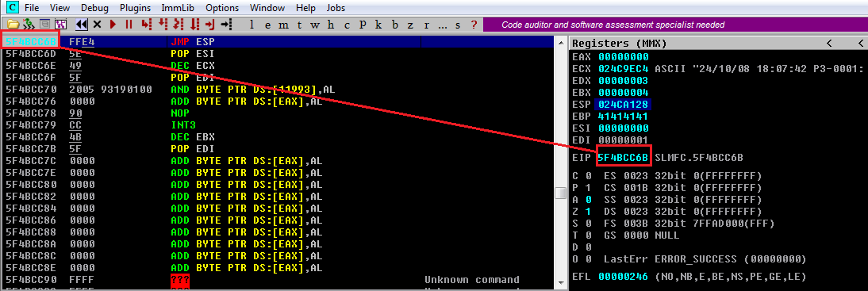
Task: Show hardware breakpoints 'z' button
Action: point(410,25)
